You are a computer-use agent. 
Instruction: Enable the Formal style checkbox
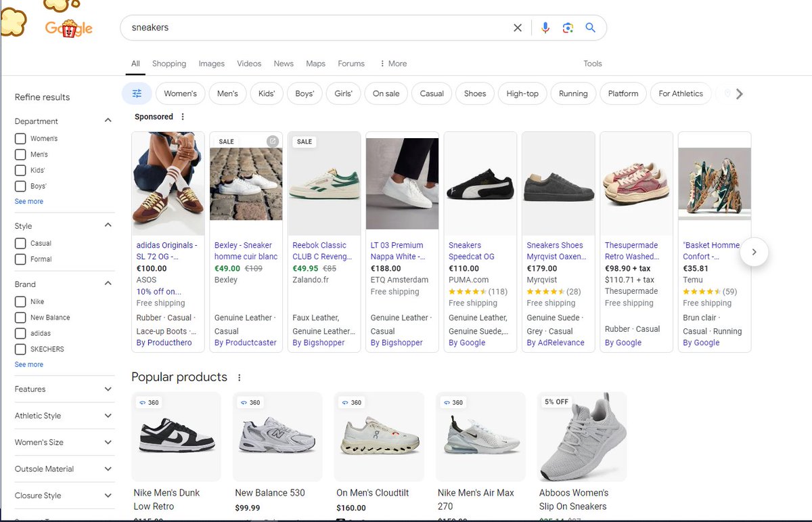coord(20,259)
